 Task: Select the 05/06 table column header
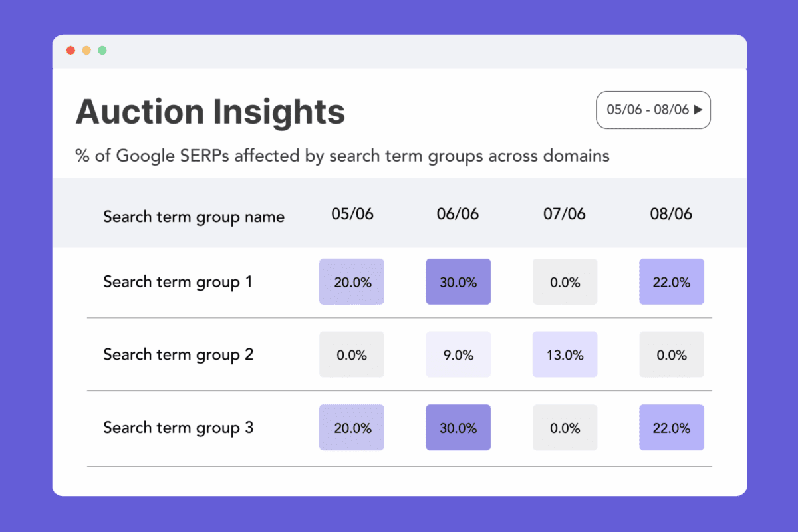click(352, 214)
